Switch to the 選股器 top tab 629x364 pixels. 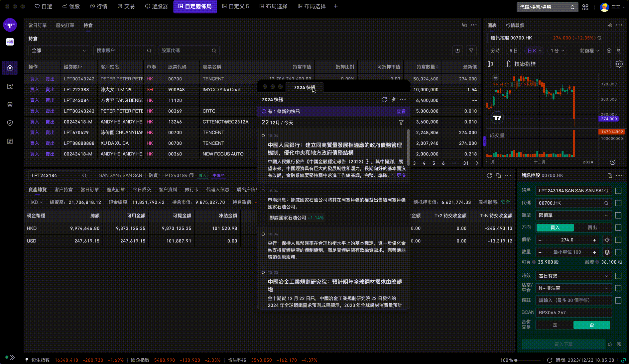[157, 6]
